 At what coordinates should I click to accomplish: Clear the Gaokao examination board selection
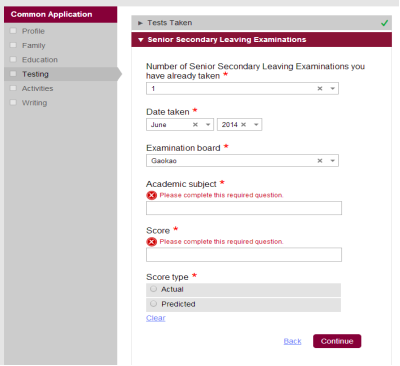[320, 161]
